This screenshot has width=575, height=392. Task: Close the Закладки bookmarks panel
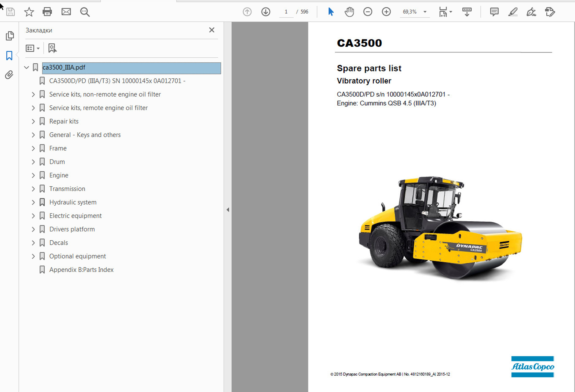click(x=212, y=30)
